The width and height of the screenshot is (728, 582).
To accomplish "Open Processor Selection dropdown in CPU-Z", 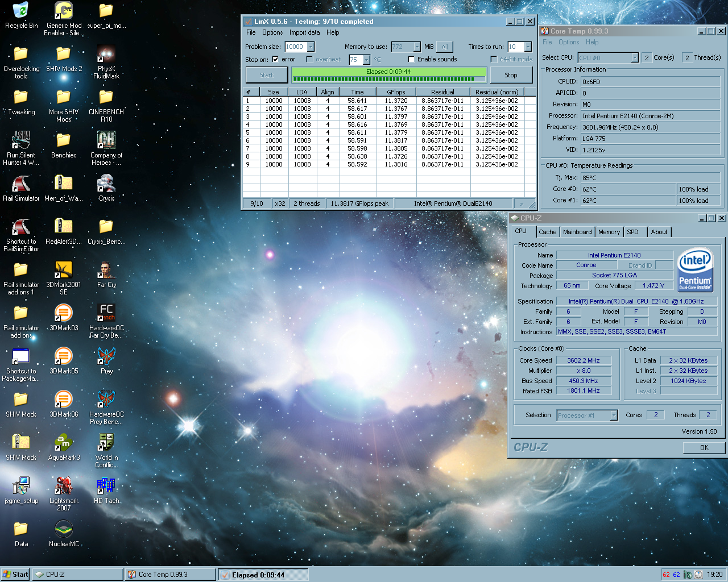I will (x=614, y=415).
